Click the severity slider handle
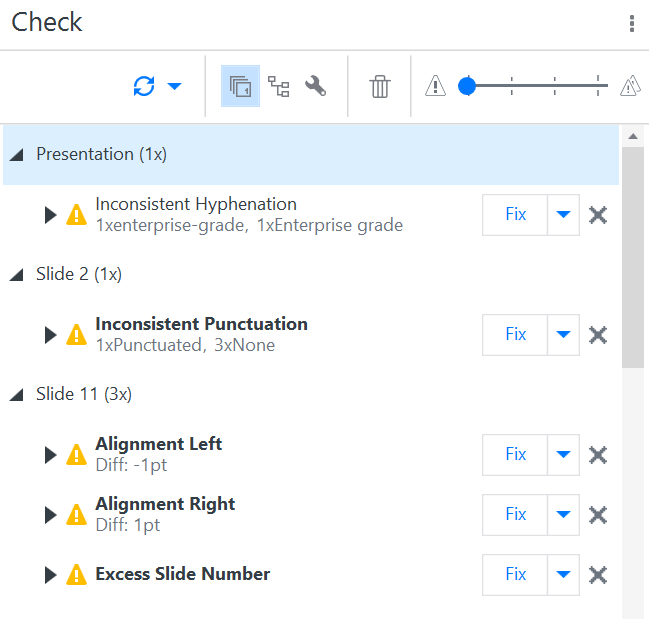 click(466, 87)
